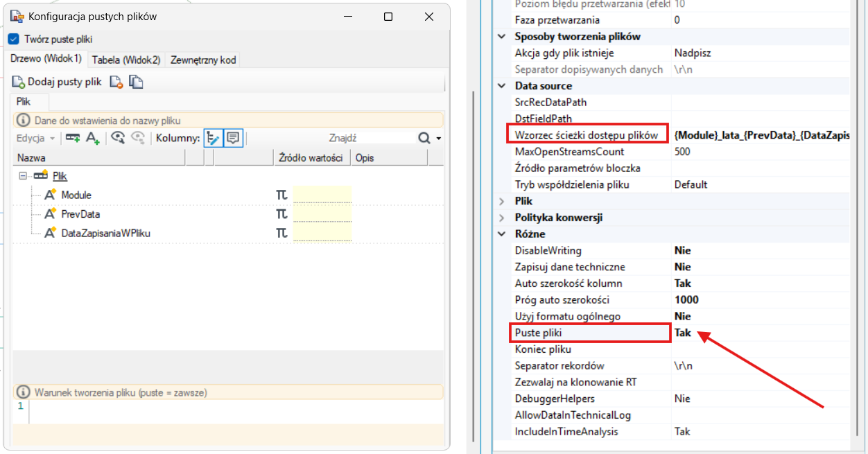Screen dimensions: 868x454
Task: Toggle the comment column button after Kolumny
Action: point(232,138)
